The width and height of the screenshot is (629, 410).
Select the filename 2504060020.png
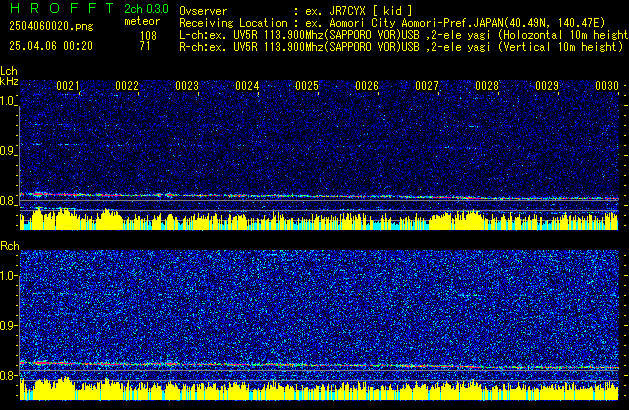51,26
